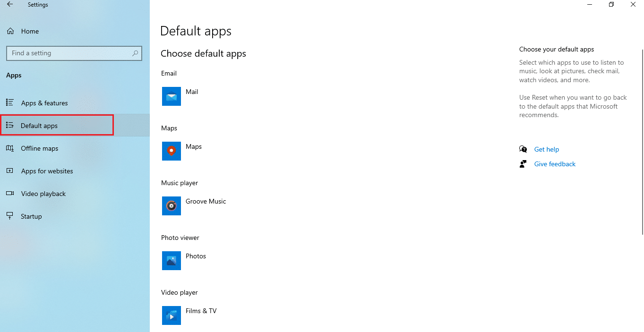Click the Choose default apps heading
This screenshot has height=332, width=644.
click(203, 54)
